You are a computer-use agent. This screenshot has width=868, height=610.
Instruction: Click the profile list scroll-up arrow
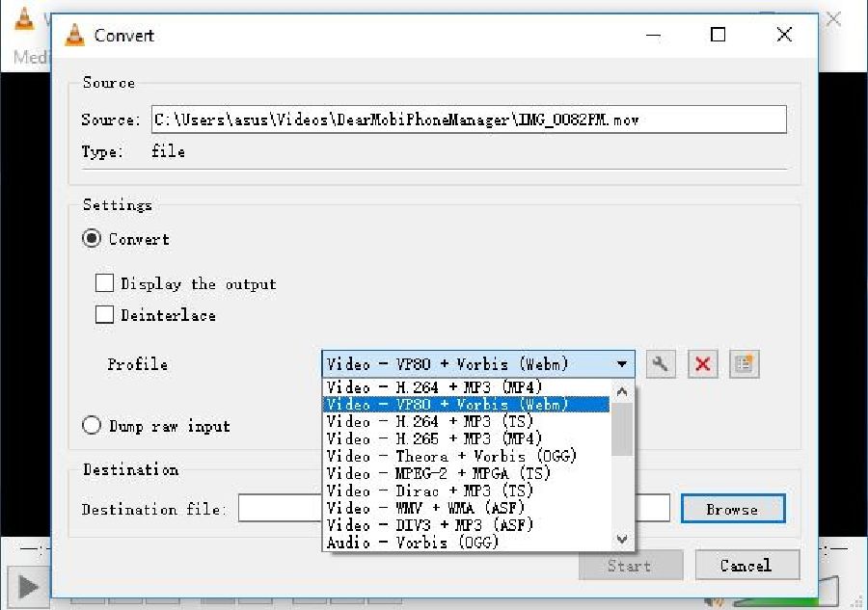(x=622, y=391)
